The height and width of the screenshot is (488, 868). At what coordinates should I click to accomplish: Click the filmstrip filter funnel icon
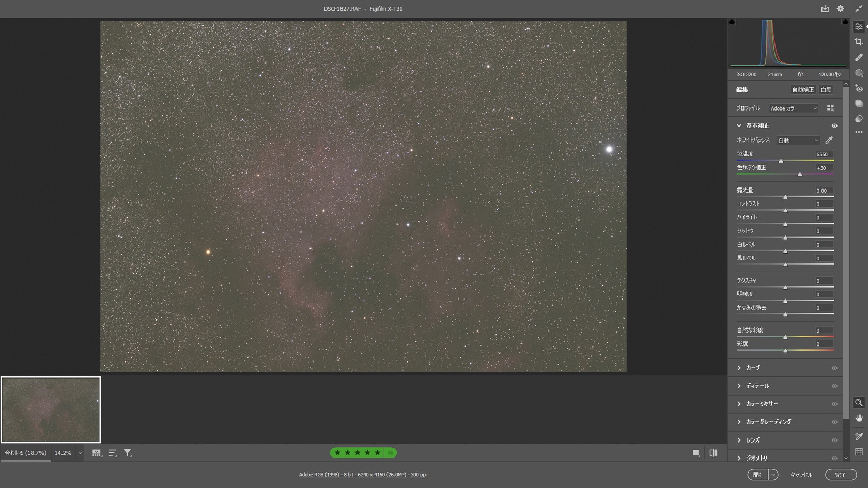click(x=128, y=453)
